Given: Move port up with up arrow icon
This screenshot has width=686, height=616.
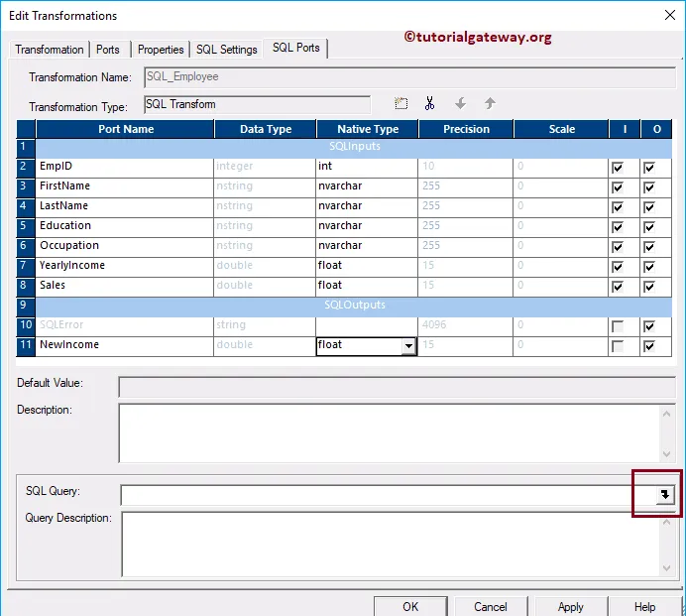Looking at the screenshot, I should pyautogui.click(x=490, y=104).
